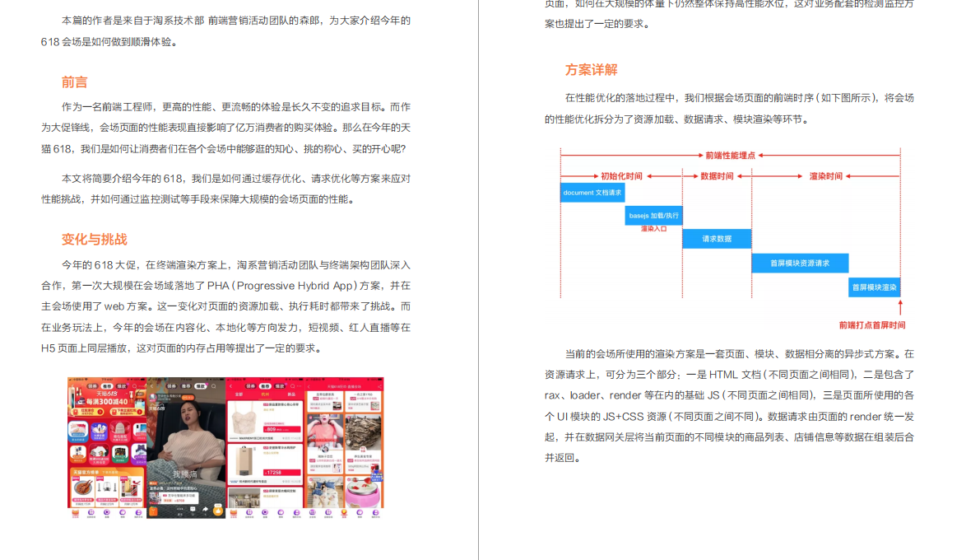Click the line starting "H5 页面上同层播放"
The height and width of the screenshot is (560, 980).
tap(183, 348)
